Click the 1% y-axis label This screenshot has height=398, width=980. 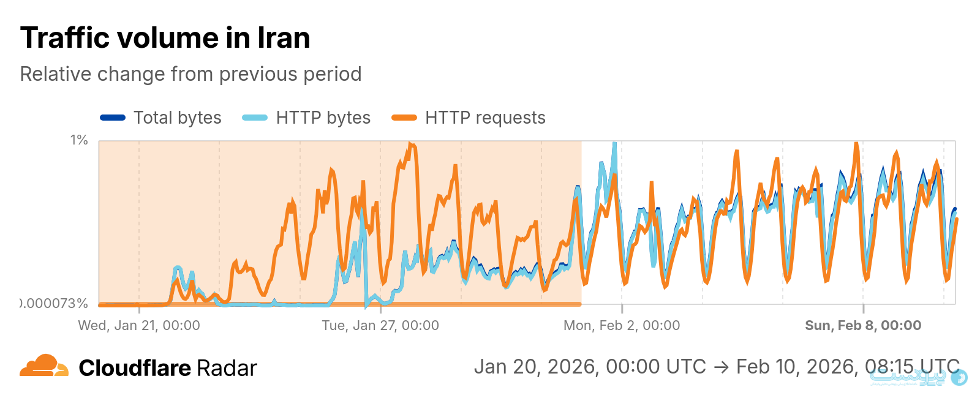pyautogui.click(x=79, y=140)
